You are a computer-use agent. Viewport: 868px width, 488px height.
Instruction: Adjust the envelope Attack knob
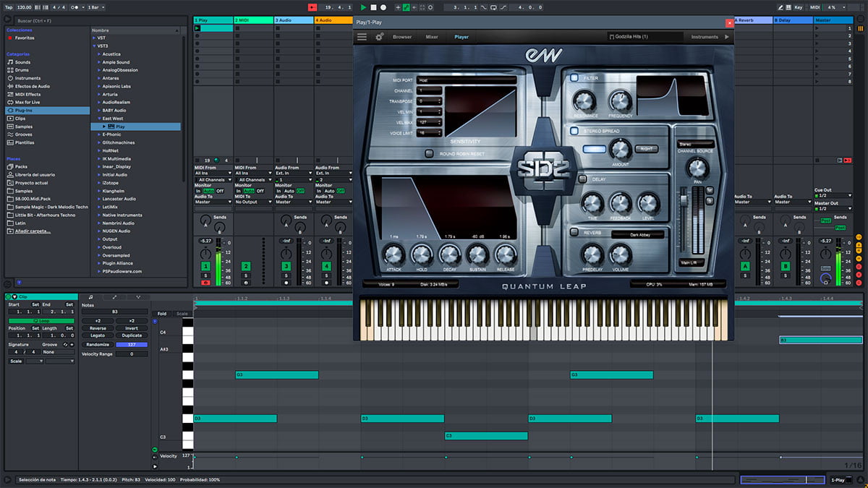click(393, 254)
